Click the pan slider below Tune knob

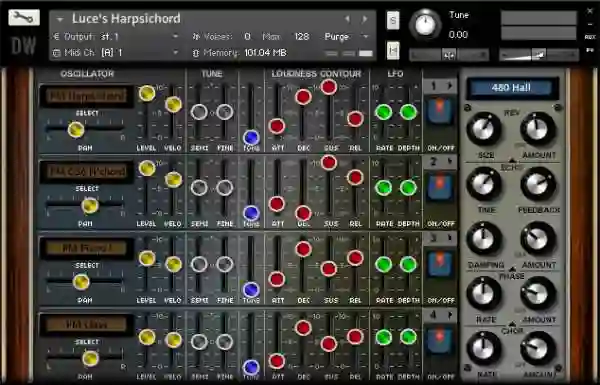[x=449, y=55]
